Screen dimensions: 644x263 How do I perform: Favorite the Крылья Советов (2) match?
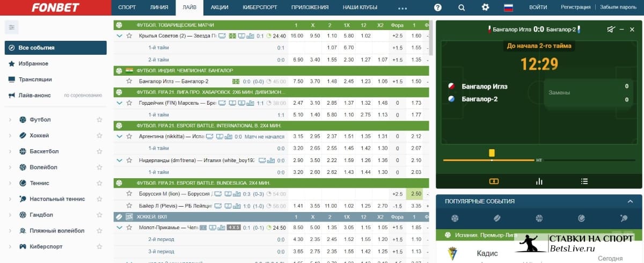coord(129,36)
